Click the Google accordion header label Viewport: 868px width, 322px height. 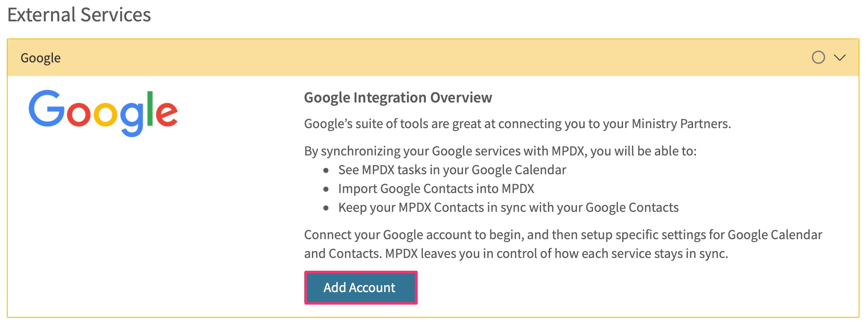(x=41, y=58)
